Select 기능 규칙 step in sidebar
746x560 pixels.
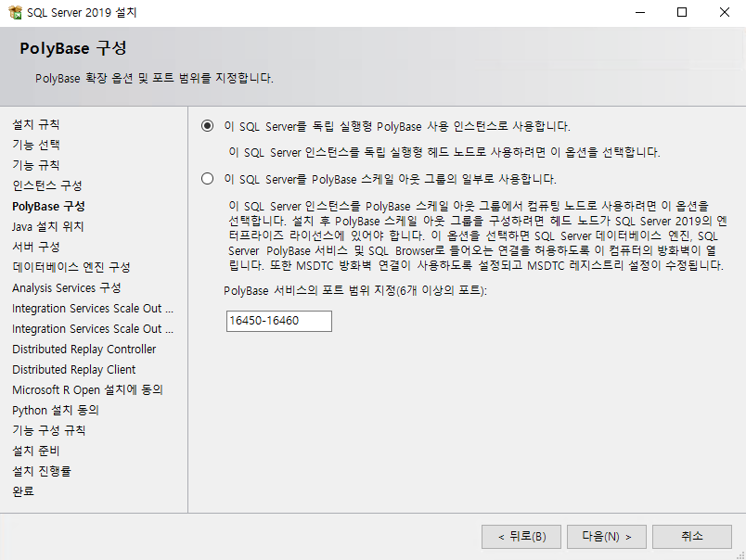[x=36, y=165]
